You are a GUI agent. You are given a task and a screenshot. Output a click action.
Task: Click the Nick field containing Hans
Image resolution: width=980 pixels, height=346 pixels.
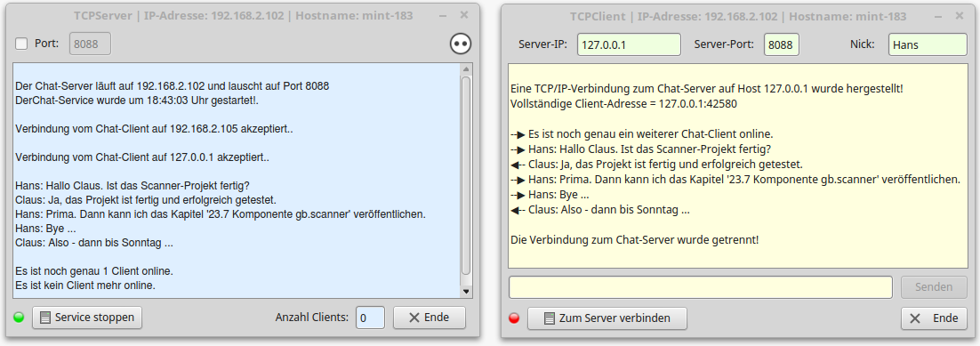click(928, 44)
